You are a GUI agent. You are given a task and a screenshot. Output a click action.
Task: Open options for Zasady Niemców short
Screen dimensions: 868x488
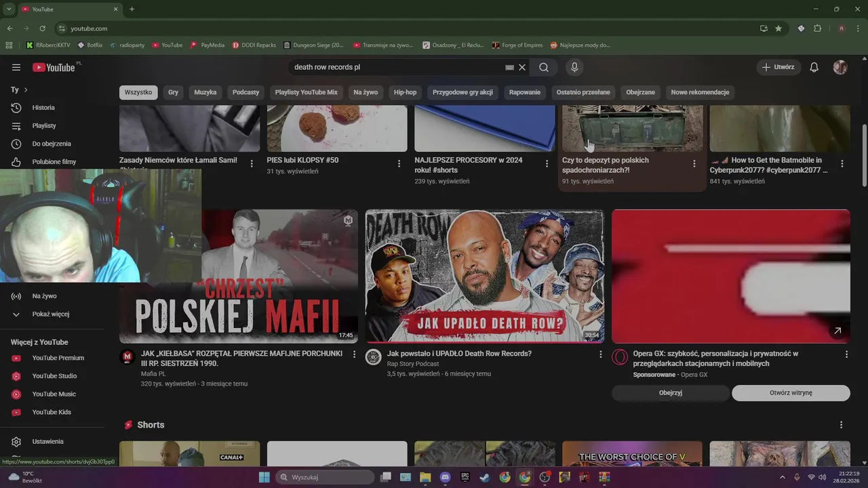click(252, 163)
